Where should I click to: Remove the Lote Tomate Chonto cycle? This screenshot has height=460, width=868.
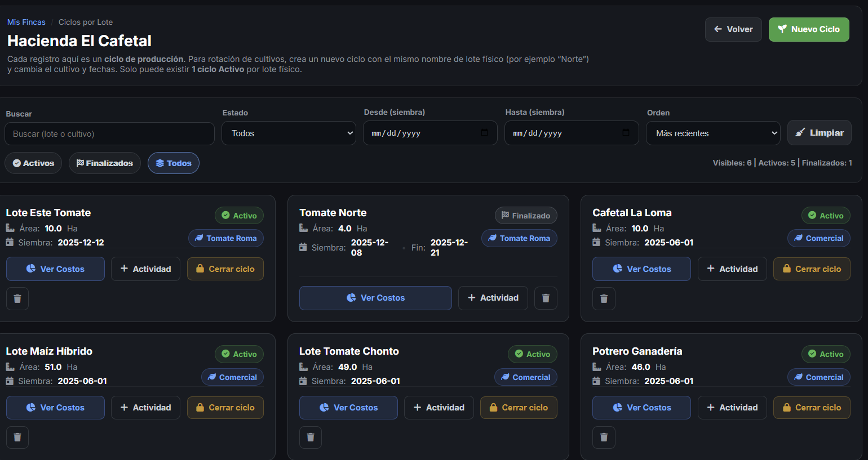coord(311,437)
